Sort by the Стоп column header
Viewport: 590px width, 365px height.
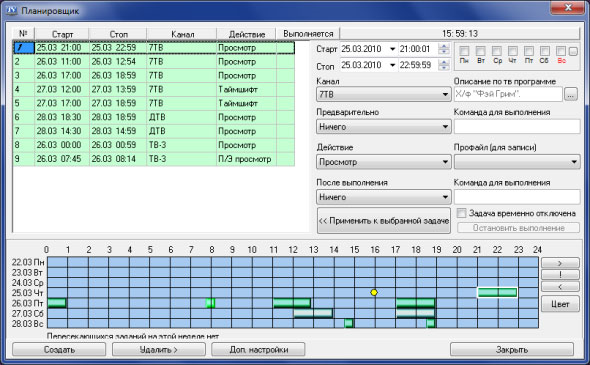(118, 33)
